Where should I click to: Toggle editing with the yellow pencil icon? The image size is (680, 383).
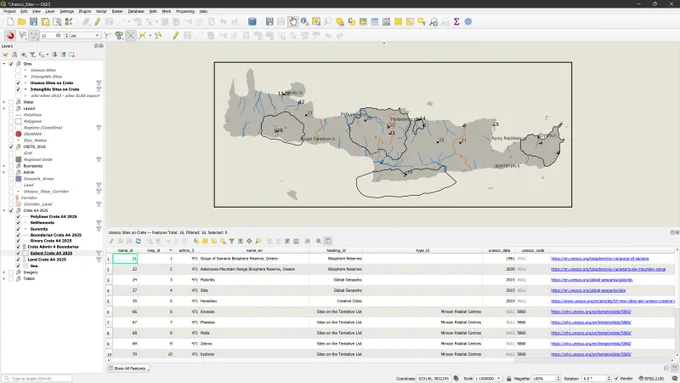98,22
